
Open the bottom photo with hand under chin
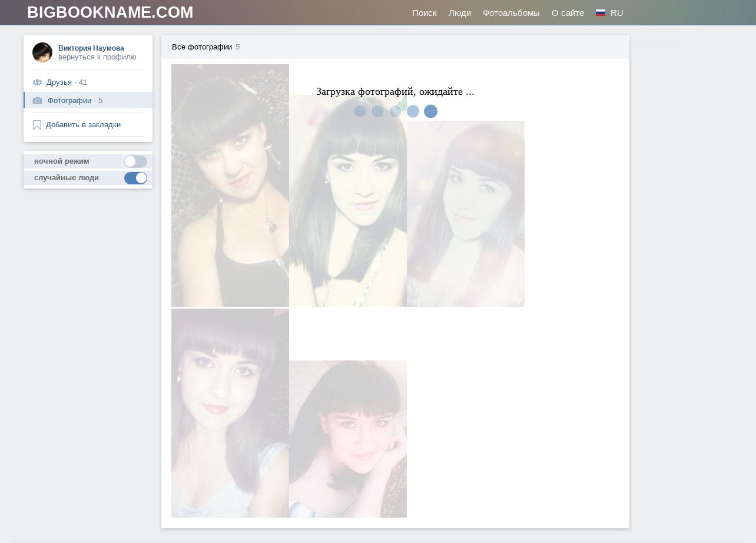point(347,439)
